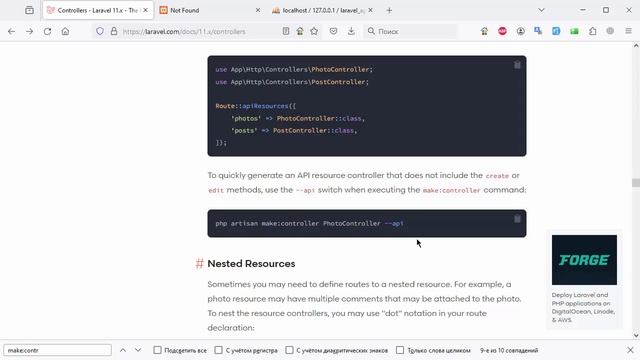Open the browser home page
The image size is (640, 360).
click(x=65, y=31)
